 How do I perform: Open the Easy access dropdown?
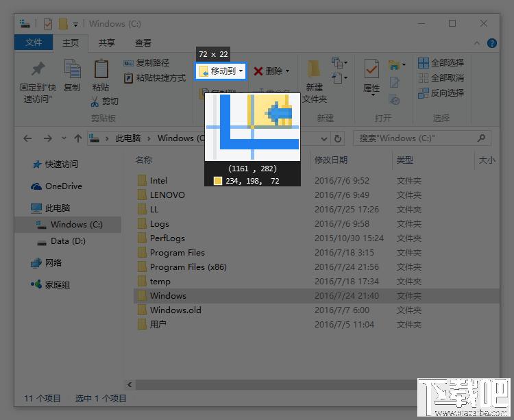[x=339, y=78]
